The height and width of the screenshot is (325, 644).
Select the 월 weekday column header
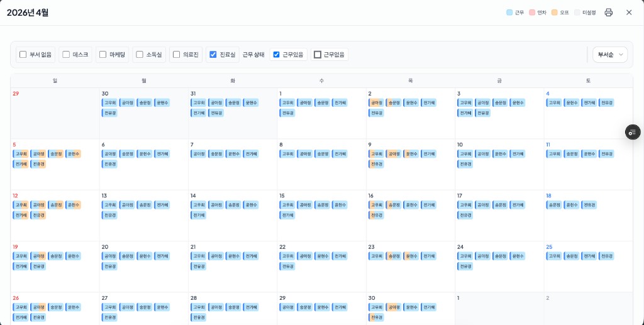pos(144,81)
